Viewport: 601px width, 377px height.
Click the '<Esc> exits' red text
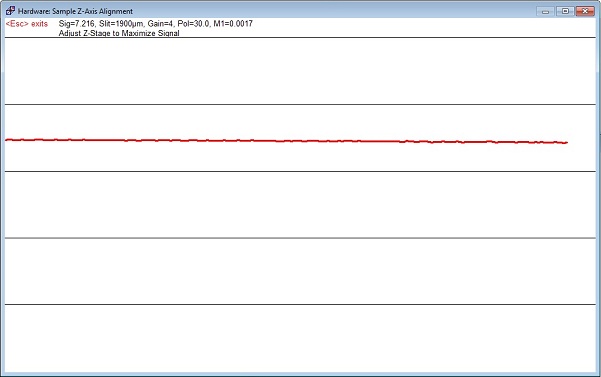(x=27, y=24)
